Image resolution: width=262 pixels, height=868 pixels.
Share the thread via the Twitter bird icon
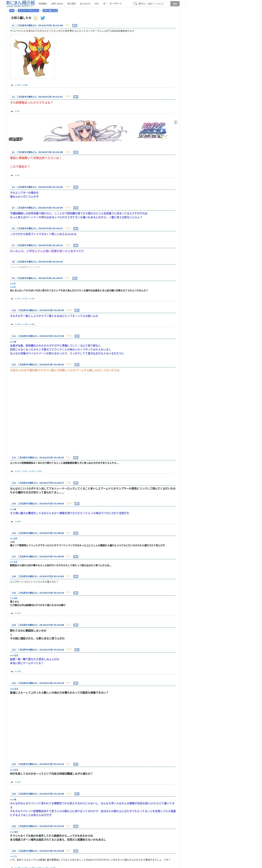[43, 18]
